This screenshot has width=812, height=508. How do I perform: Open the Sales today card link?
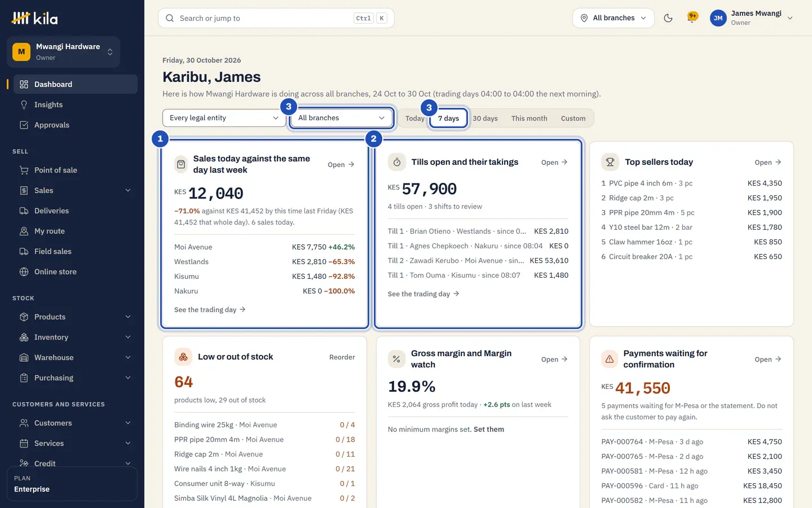click(341, 165)
